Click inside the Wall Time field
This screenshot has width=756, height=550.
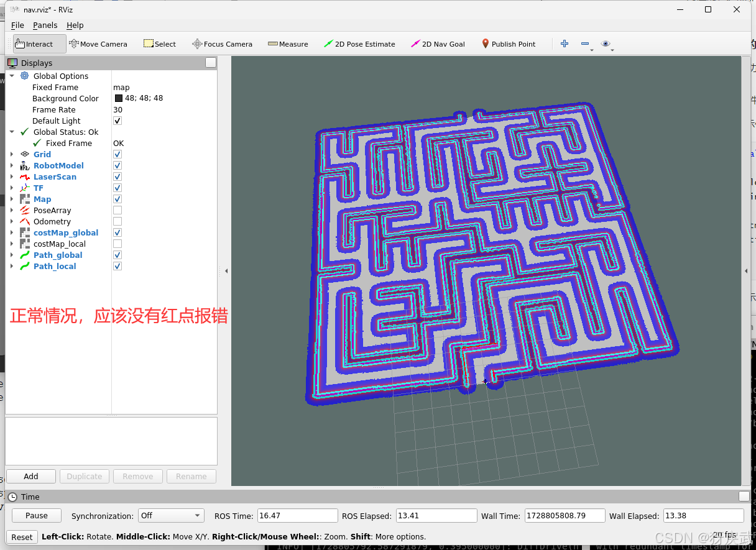click(563, 515)
